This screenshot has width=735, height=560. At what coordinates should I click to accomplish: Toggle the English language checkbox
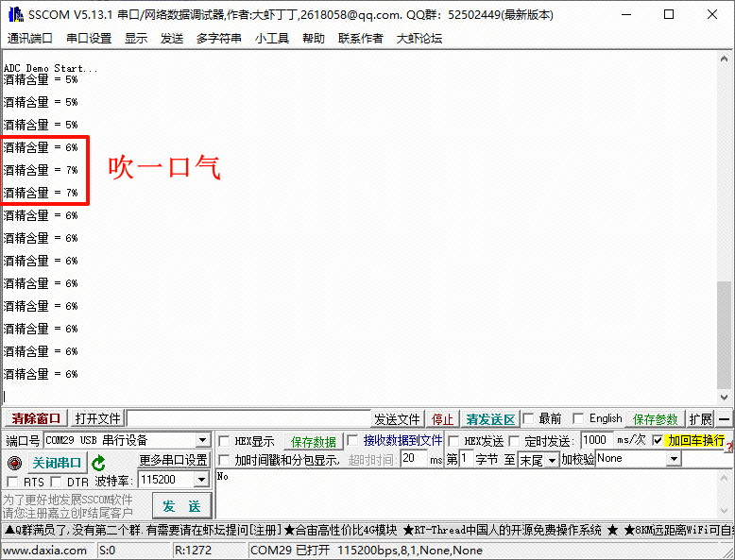pos(578,418)
